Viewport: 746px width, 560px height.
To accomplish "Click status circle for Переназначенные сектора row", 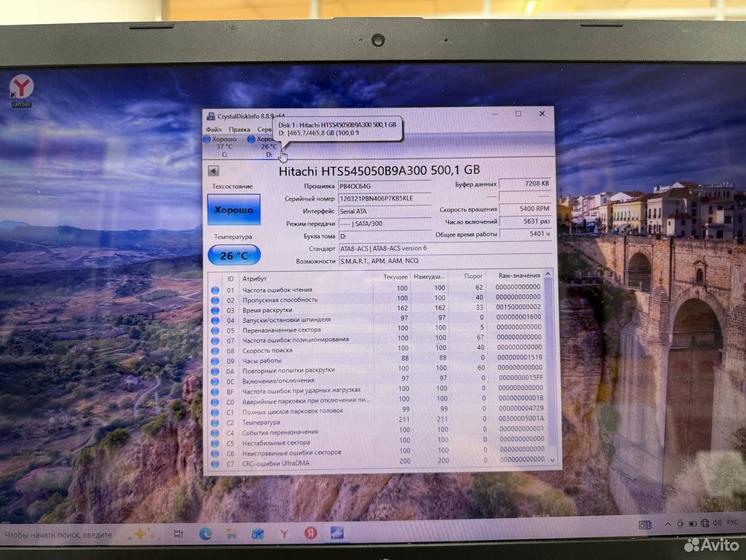I will pos(215,331).
